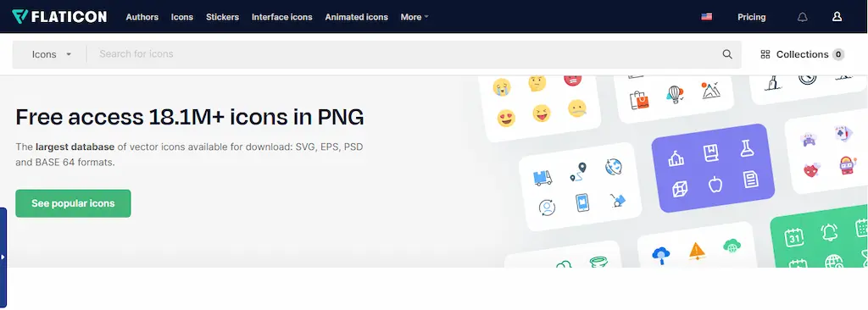Click the playing cards icon
This screenshot has width=868, height=310.
click(843, 134)
